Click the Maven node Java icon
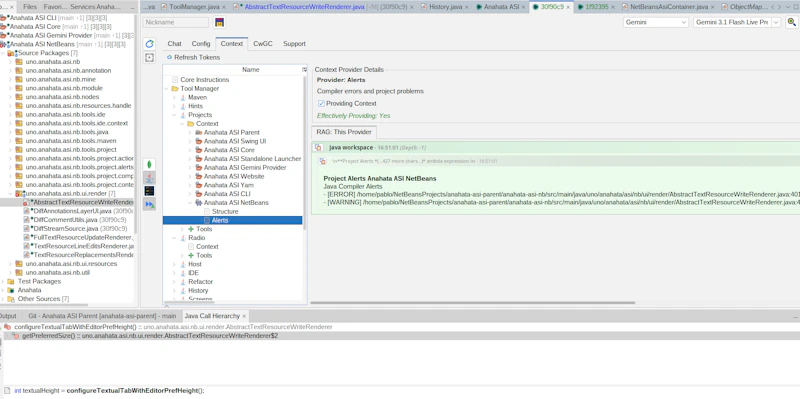Screen dimensions: 800x399 pyautogui.click(x=183, y=97)
